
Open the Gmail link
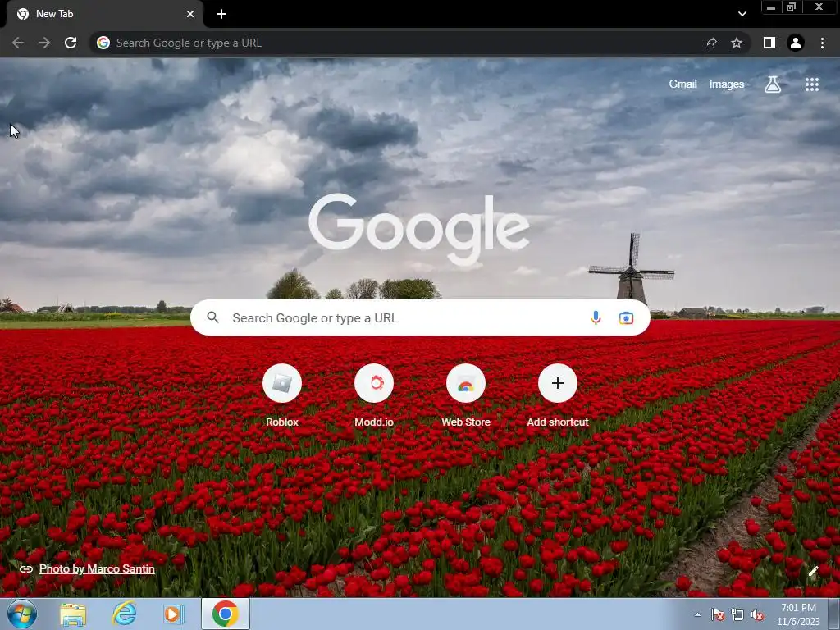pyautogui.click(x=682, y=84)
